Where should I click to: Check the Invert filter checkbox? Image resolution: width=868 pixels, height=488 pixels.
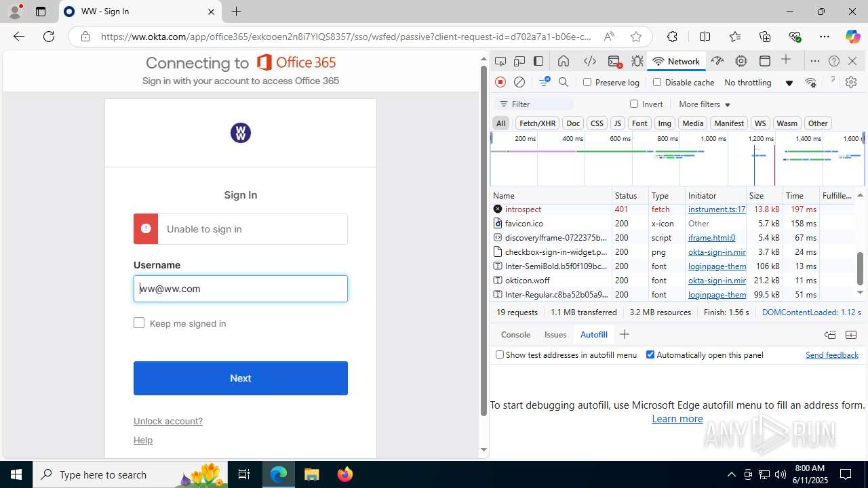(x=634, y=104)
